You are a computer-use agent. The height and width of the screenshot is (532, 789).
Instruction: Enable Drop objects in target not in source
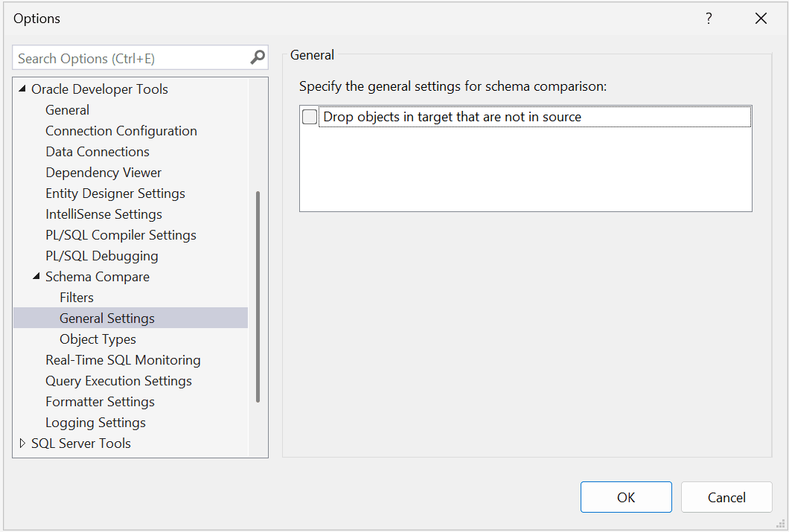tap(309, 116)
